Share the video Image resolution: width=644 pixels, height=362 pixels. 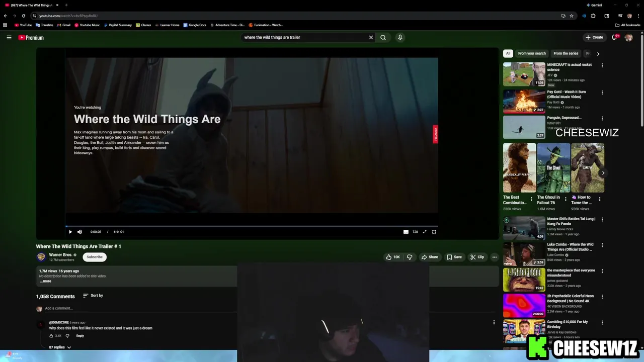[430, 257]
